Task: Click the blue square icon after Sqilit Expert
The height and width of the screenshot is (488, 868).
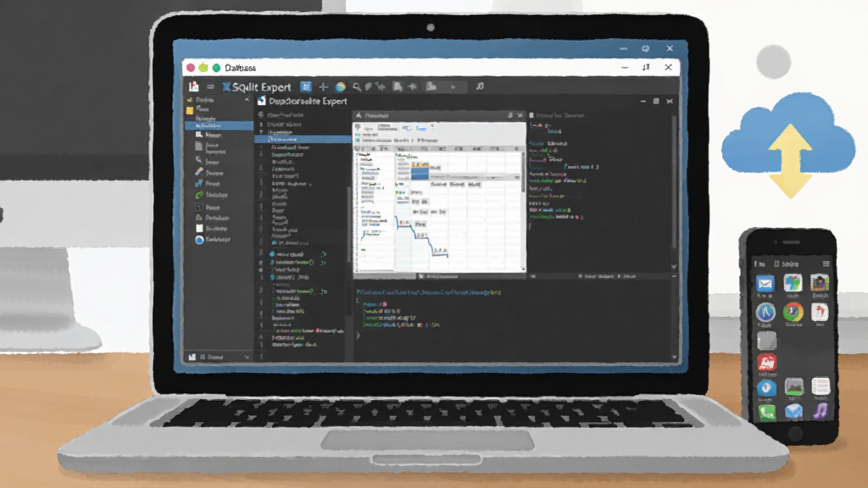Action: tap(305, 86)
